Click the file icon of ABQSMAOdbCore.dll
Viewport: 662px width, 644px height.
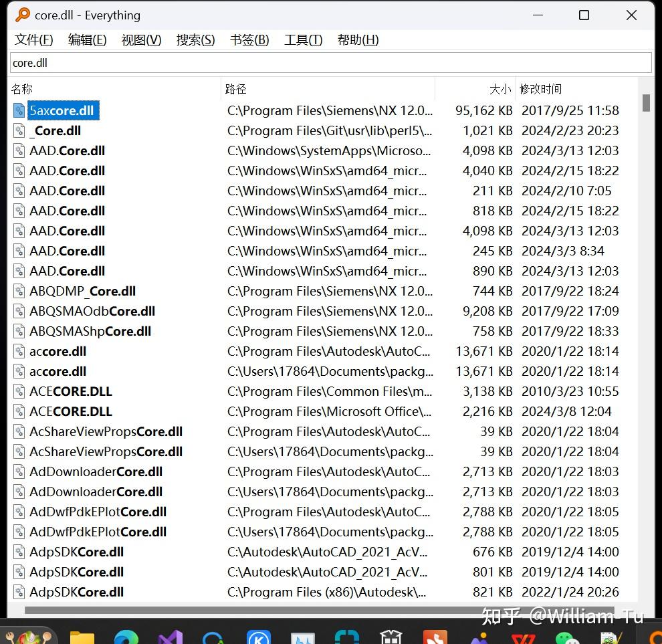pyautogui.click(x=19, y=311)
